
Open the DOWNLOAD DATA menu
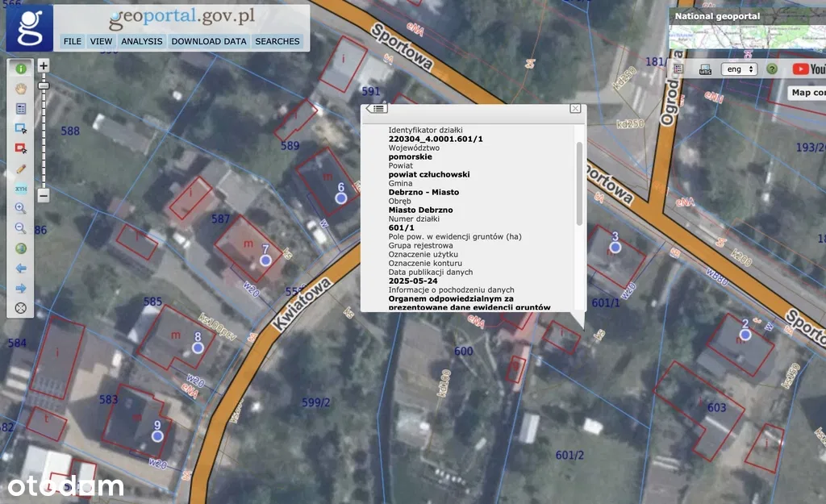pos(209,41)
